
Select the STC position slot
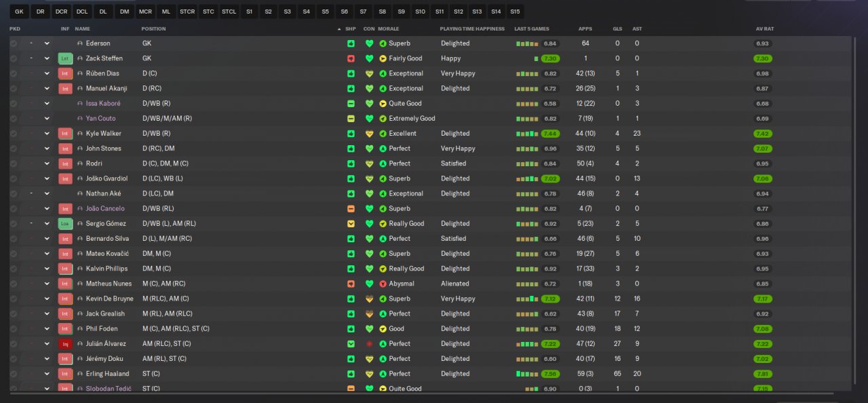208,12
